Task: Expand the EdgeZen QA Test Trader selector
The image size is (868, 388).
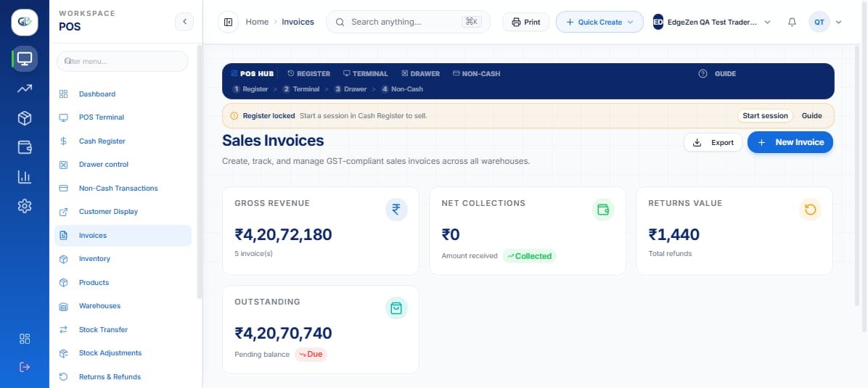Action: pos(711,22)
